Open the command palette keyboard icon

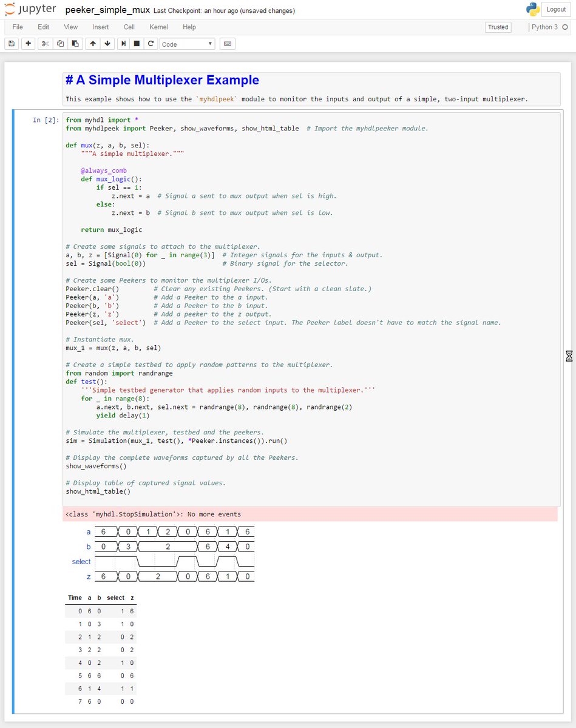(x=228, y=44)
